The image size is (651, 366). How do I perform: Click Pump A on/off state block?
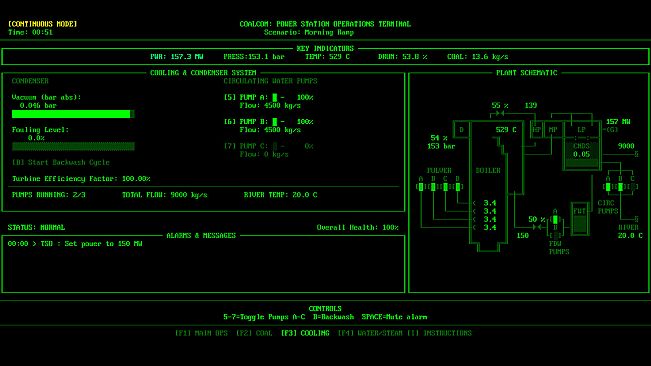click(274, 98)
